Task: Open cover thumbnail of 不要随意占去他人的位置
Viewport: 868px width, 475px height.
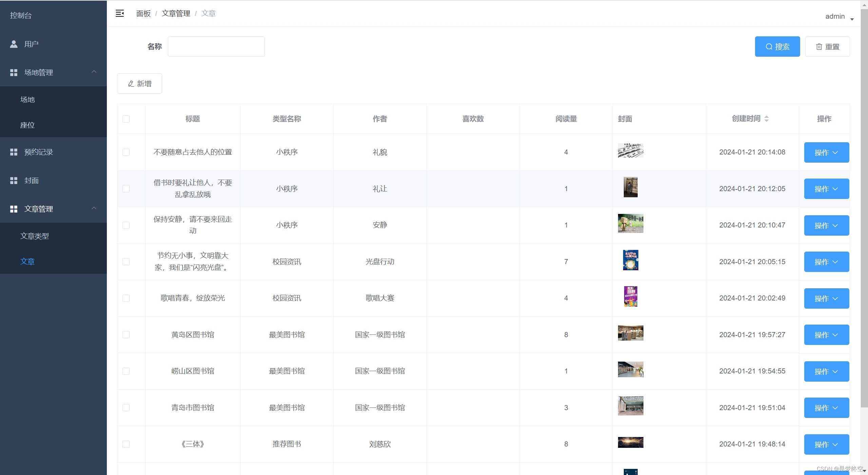Action: click(x=631, y=150)
